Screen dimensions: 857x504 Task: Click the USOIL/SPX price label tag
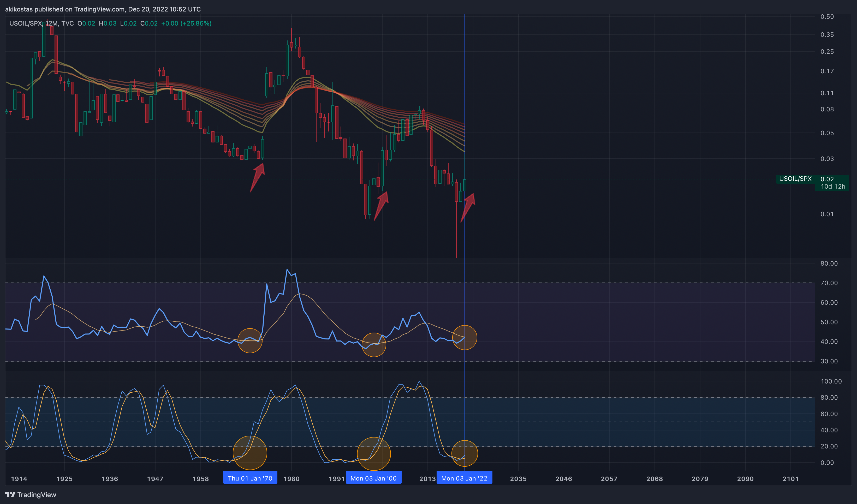tap(795, 179)
